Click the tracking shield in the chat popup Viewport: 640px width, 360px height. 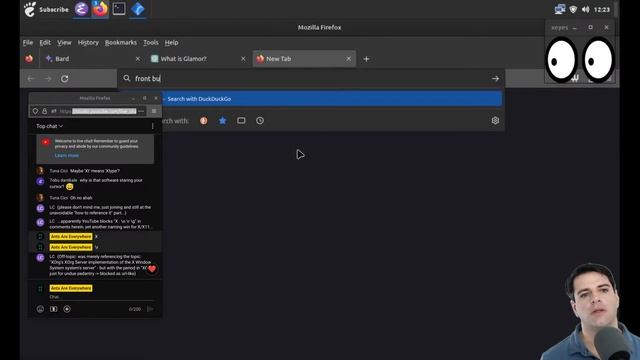(x=36, y=111)
